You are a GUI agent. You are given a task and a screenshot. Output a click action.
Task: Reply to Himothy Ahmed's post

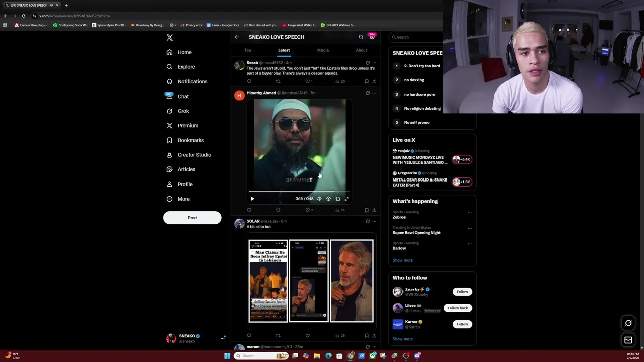coord(249,210)
